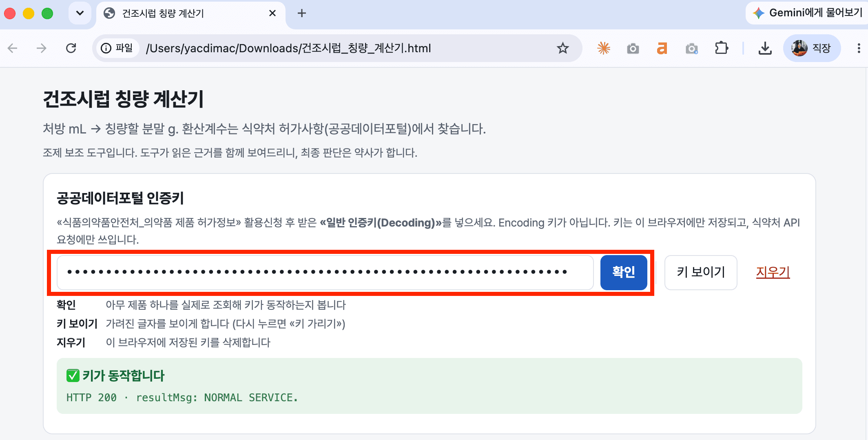Open the 직장 profile avatar button
868x440 pixels.
(812, 48)
